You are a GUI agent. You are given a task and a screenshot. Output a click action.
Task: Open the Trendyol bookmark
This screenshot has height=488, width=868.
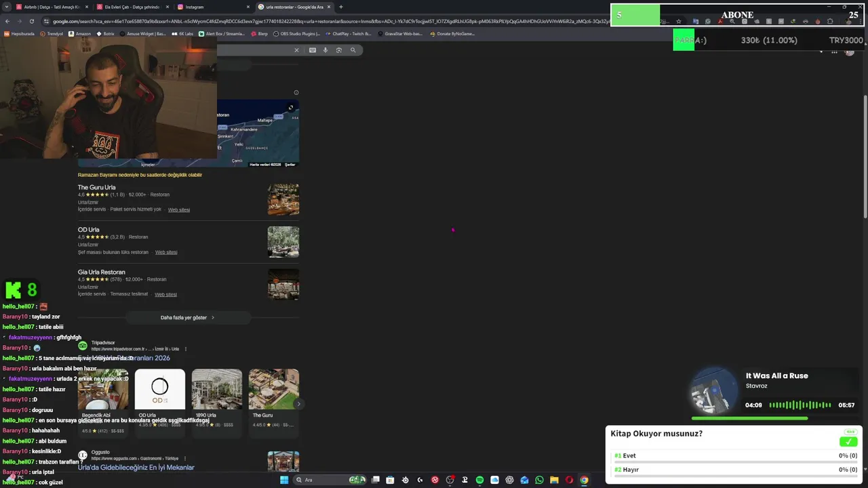point(51,34)
